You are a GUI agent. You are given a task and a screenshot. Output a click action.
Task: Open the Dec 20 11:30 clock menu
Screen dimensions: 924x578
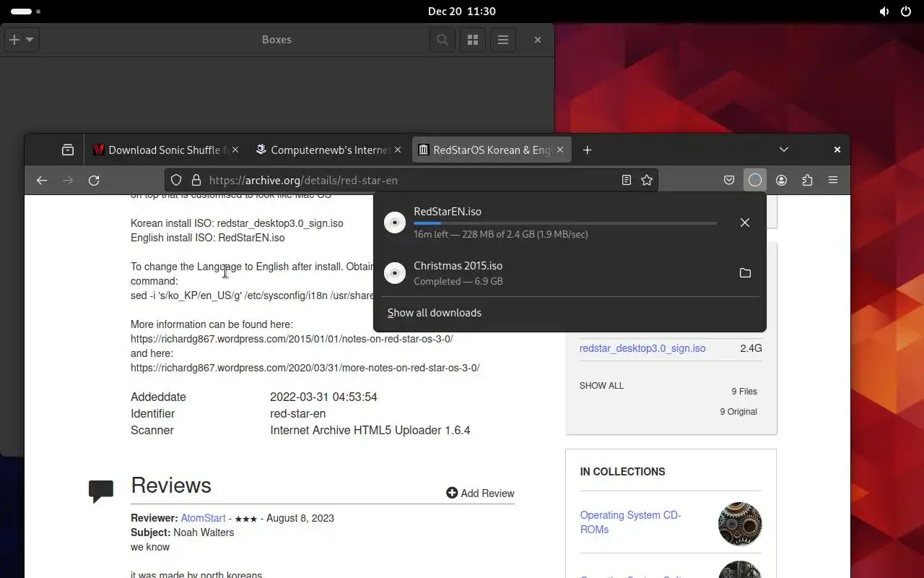[x=462, y=12]
